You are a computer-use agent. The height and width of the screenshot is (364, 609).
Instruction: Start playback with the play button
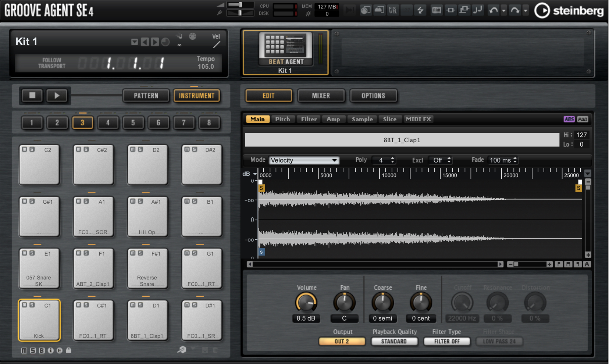[x=57, y=96]
